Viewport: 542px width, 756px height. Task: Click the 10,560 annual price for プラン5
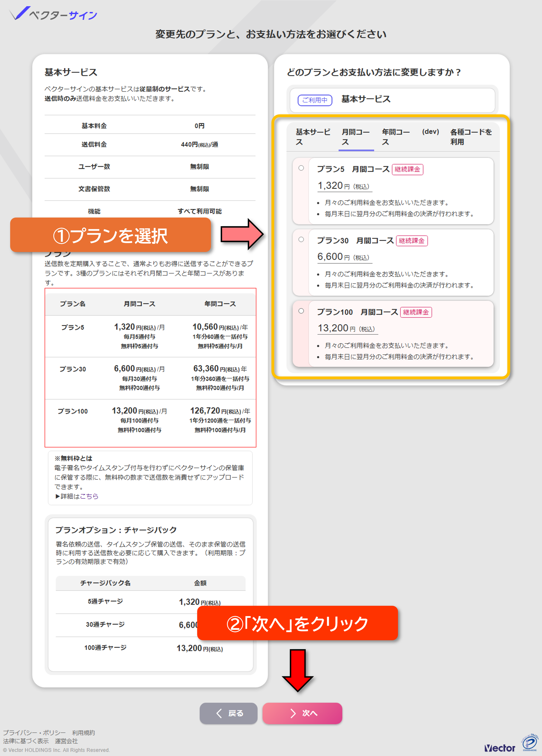tap(205, 327)
